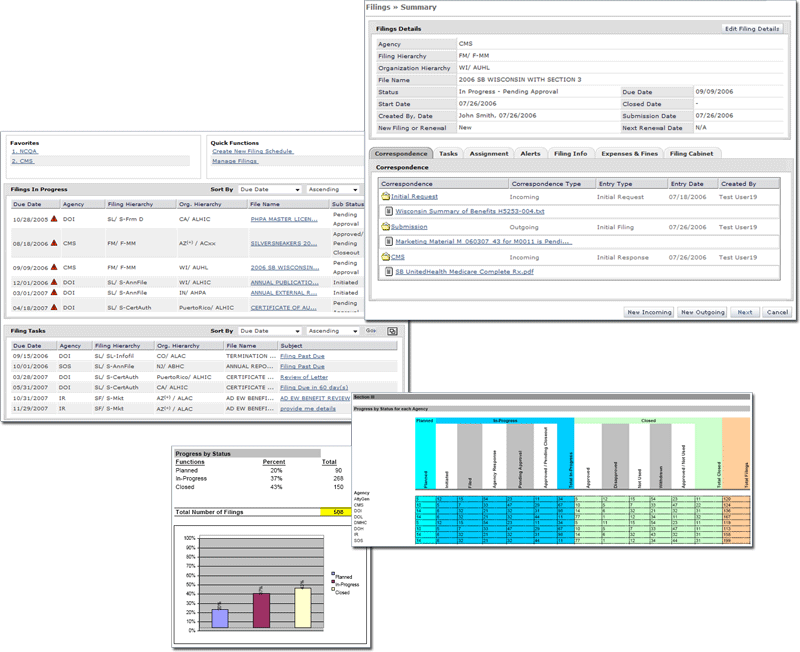This screenshot has width=800, height=652.
Task: Click the Edit Filing Details button
Action: [x=753, y=29]
